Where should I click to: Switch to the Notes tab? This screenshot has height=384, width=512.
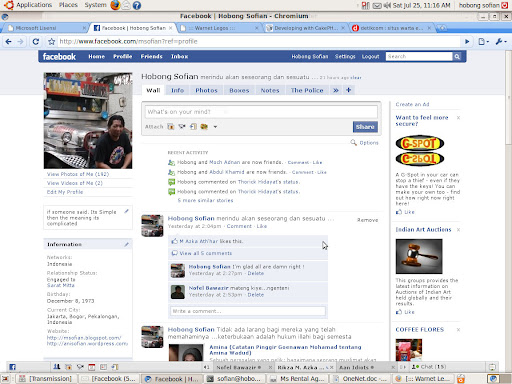coord(270,90)
